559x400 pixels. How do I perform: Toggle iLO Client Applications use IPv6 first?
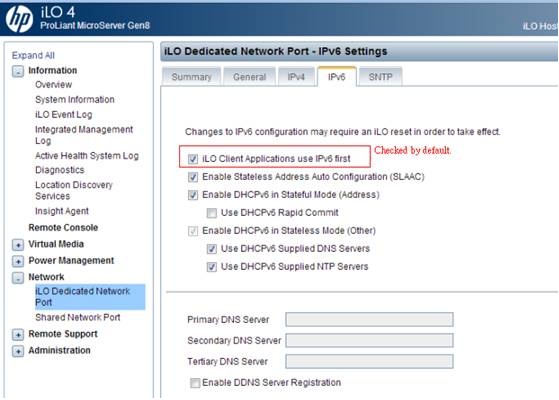click(x=193, y=159)
